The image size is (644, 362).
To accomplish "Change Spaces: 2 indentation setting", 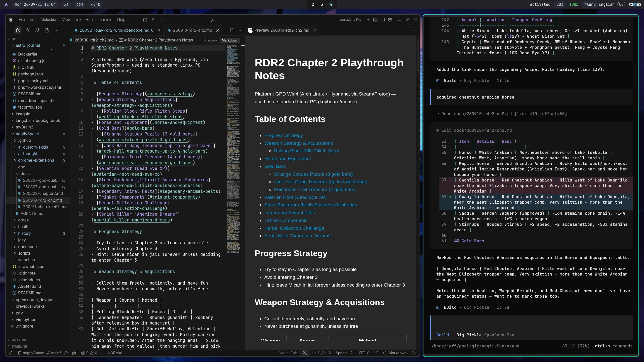I will click(344, 353).
